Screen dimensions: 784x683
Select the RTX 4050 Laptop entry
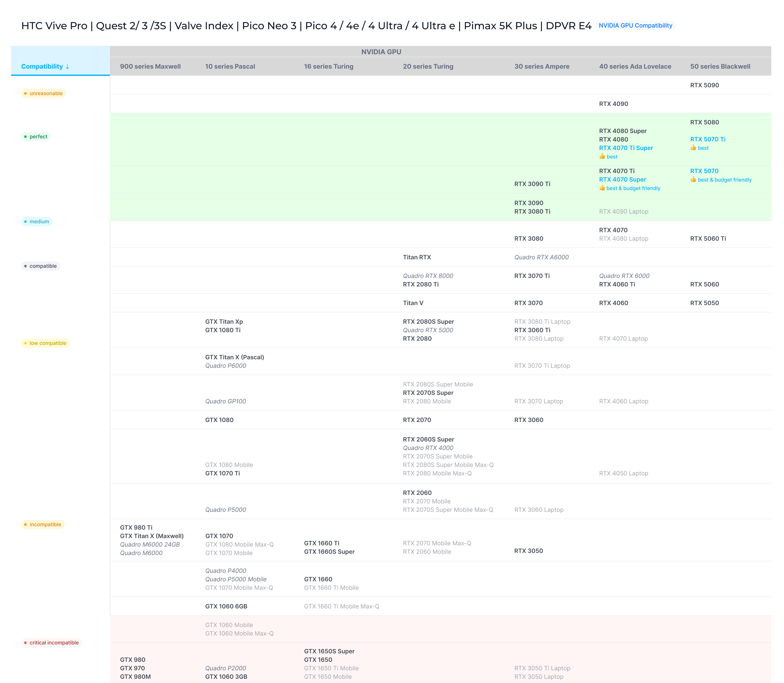point(623,473)
